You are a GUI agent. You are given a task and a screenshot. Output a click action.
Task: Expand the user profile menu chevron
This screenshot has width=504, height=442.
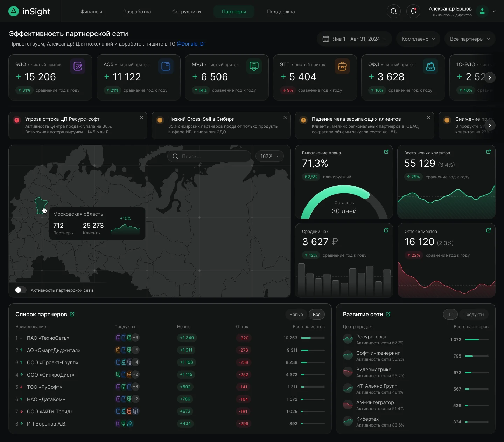click(x=494, y=11)
